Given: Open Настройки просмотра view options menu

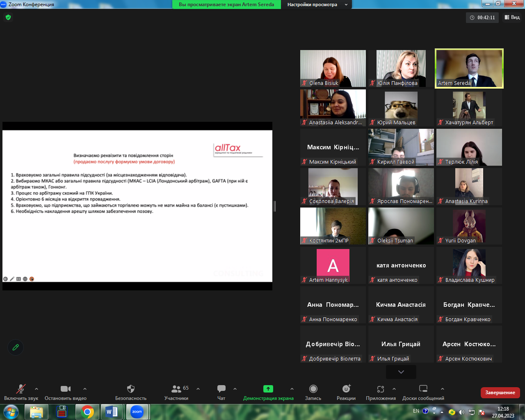Looking at the screenshot, I should (316, 5).
